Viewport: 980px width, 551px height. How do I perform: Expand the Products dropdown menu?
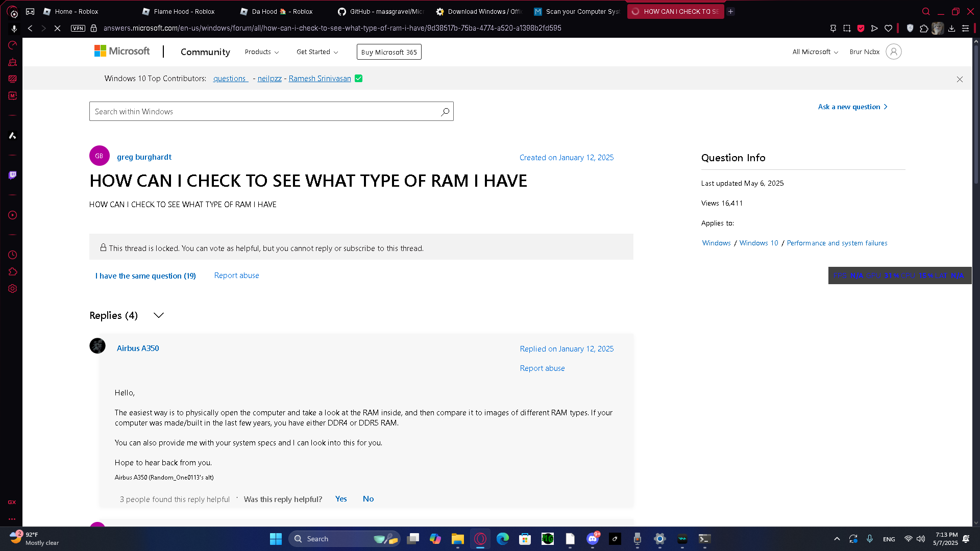(x=261, y=52)
